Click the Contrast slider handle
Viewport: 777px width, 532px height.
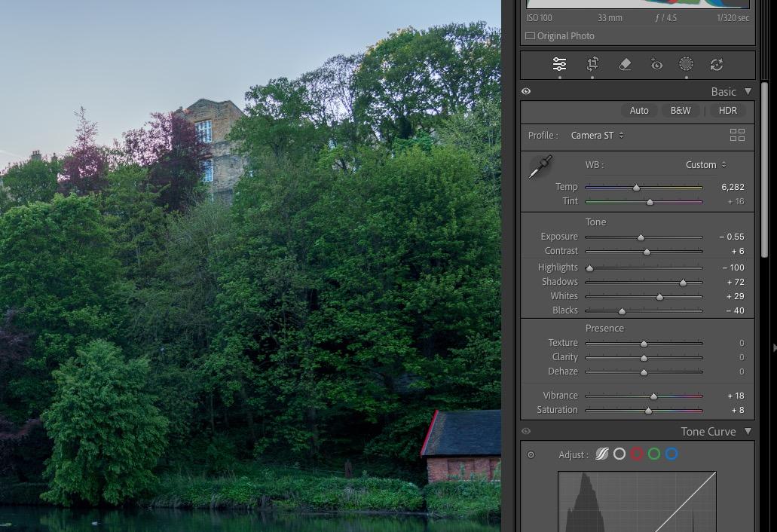point(647,252)
